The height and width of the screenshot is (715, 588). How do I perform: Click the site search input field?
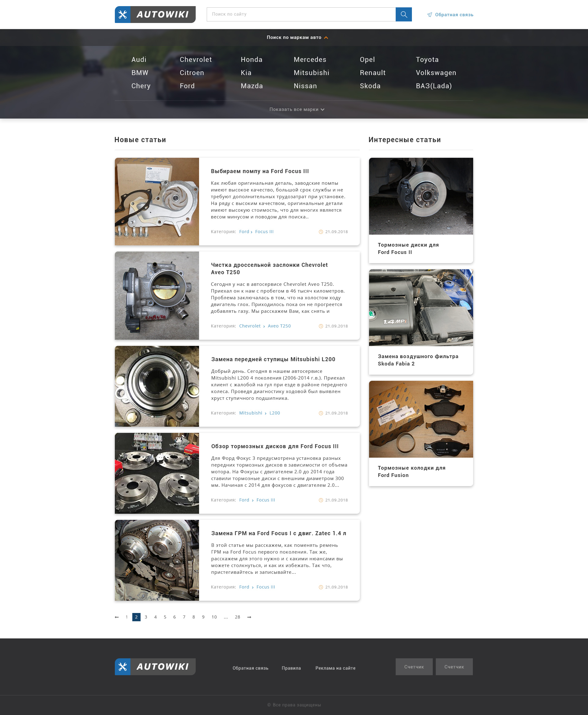pyautogui.click(x=301, y=14)
